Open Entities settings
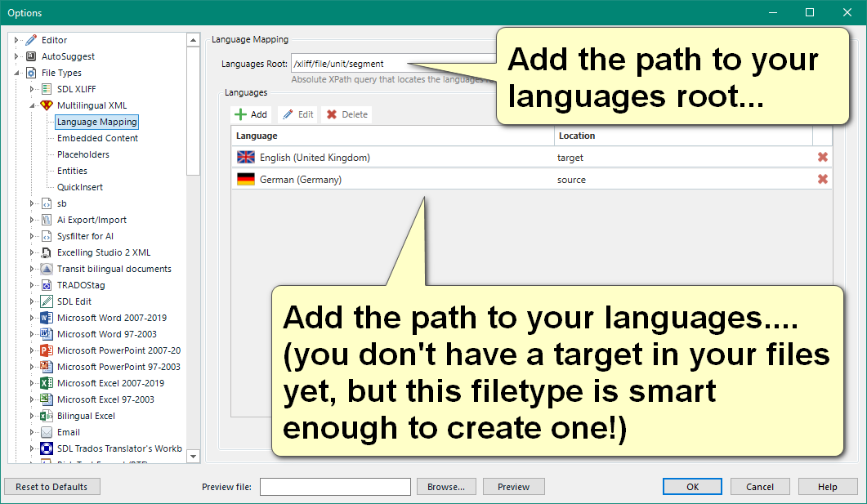Image resolution: width=867 pixels, height=504 pixels. point(72,171)
